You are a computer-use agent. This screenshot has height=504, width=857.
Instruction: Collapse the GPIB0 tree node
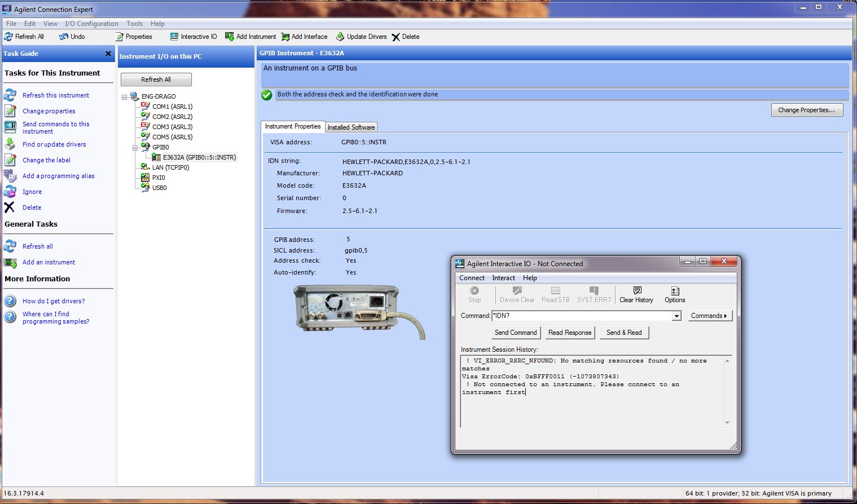click(135, 148)
